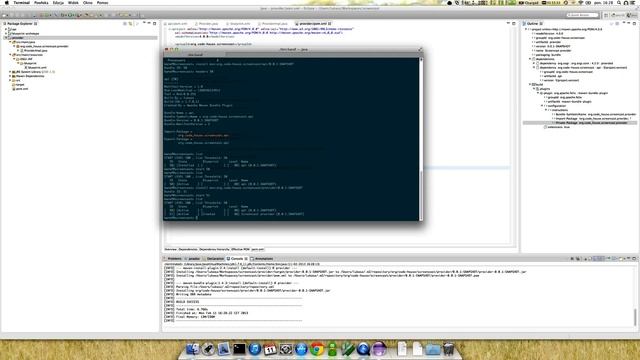Collapse the dependencies node in Outline
This screenshot has height=360, width=640.
click(x=530, y=59)
